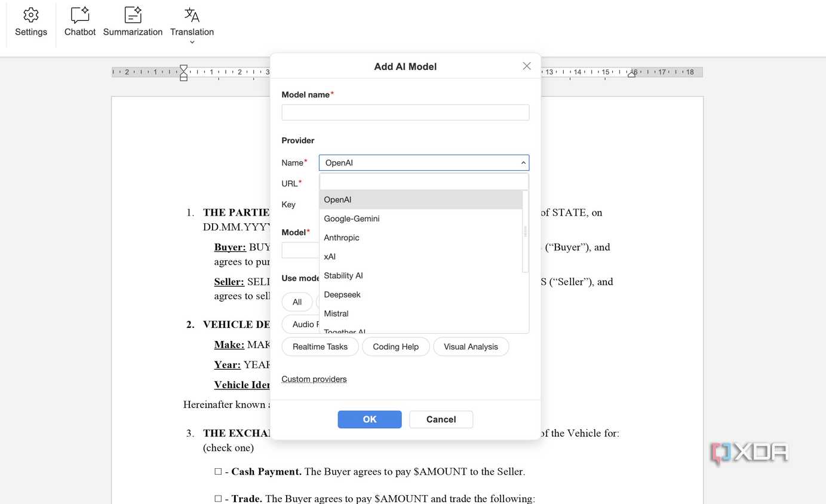Toggle the Realtime Tasks chip
The width and height of the screenshot is (826, 504).
click(x=320, y=347)
